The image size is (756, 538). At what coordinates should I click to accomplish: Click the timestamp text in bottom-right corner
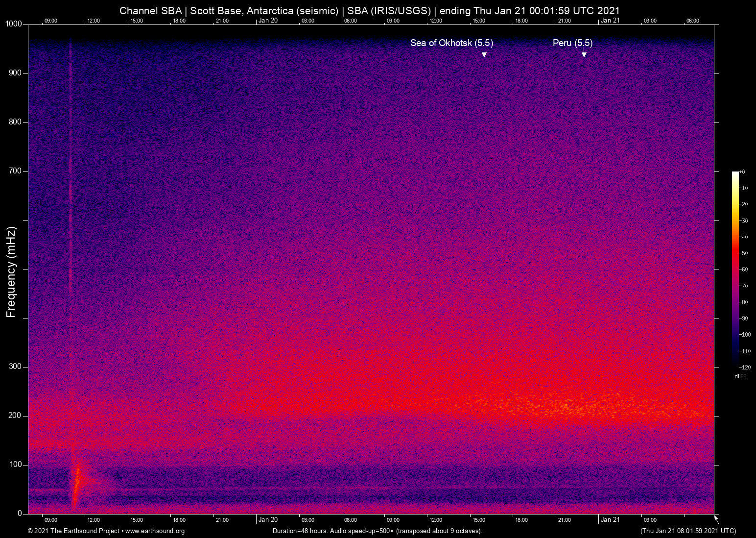tap(688, 531)
